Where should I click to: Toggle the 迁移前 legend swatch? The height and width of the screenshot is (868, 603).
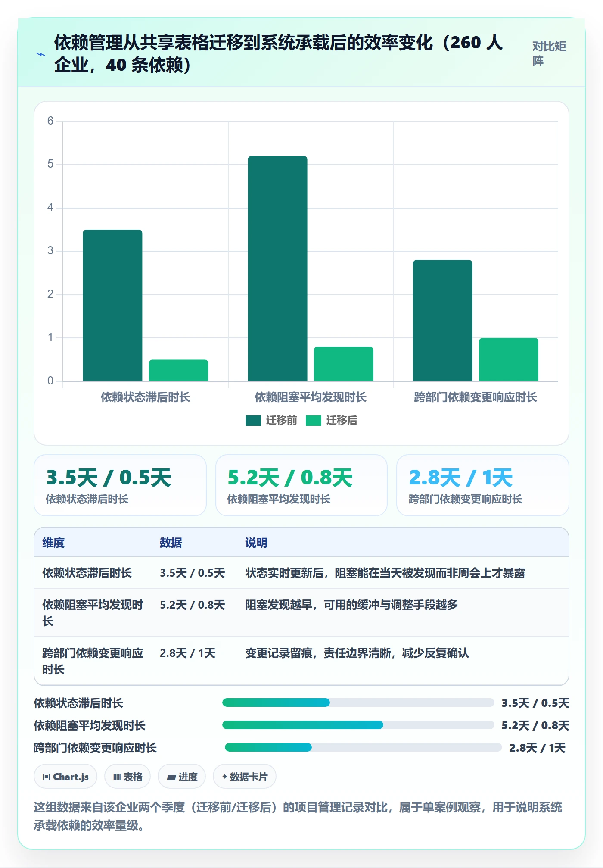pos(253,421)
